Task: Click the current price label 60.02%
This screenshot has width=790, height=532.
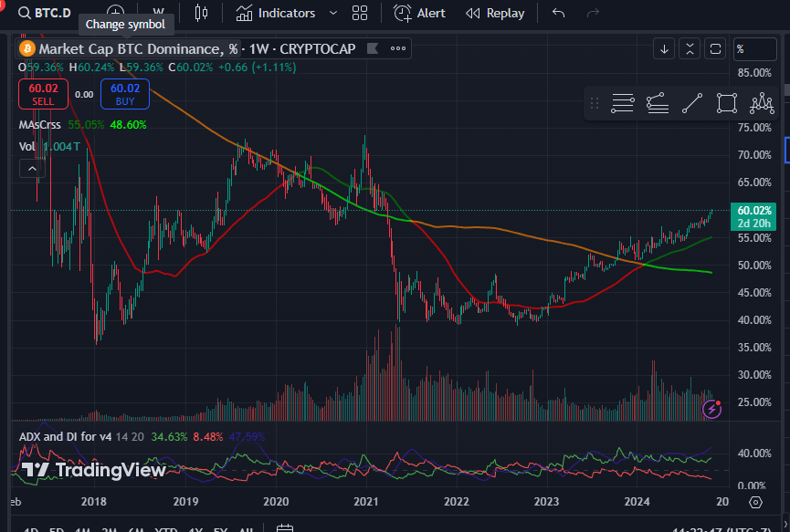Action: (754, 211)
